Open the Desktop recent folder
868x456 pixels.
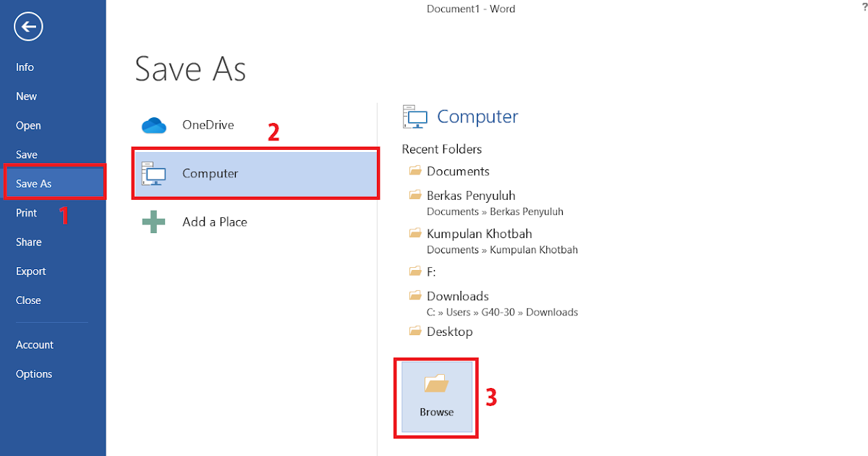pos(450,332)
